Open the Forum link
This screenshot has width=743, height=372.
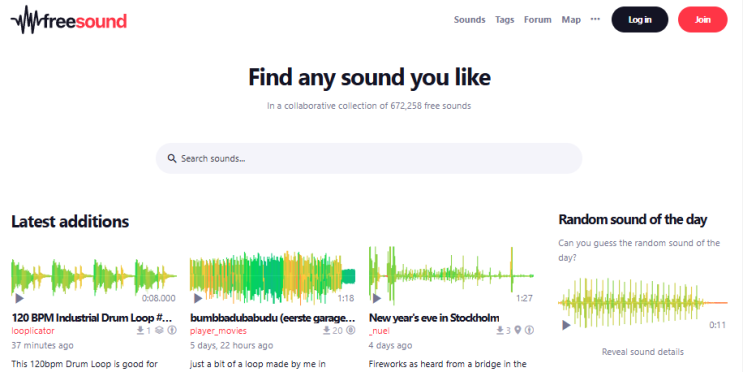pyautogui.click(x=537, y=19)
